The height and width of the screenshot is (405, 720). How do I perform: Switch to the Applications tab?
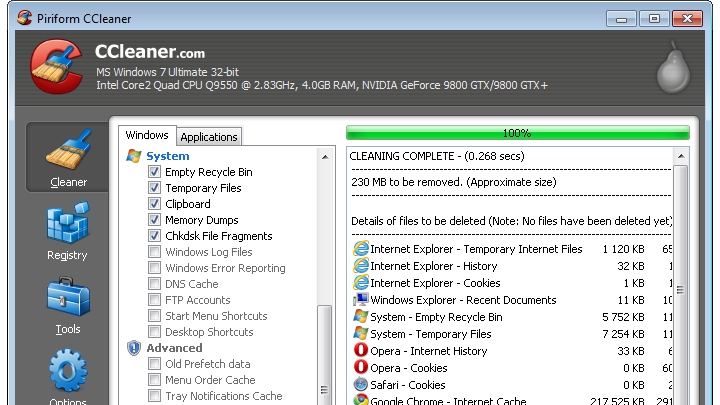pyautogui.click(x=209, y=137)
